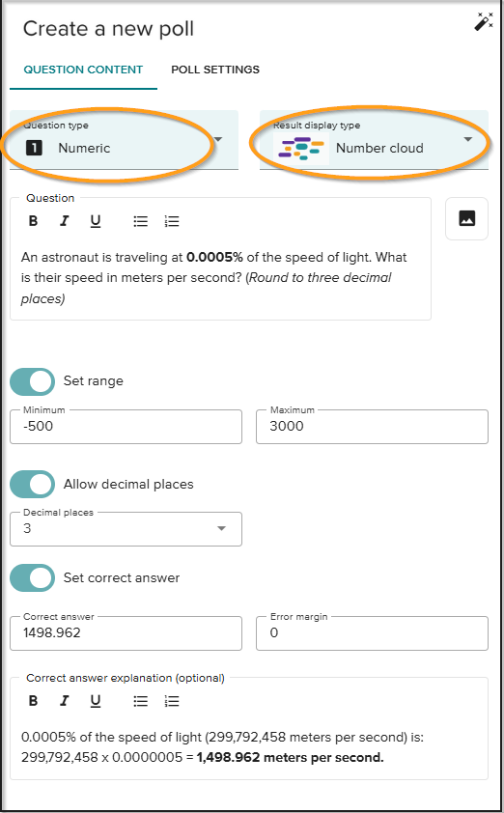Apply bold in the Question editor
Screen dimensions: 504x813
pyautogui.click(x=33, y=221)
